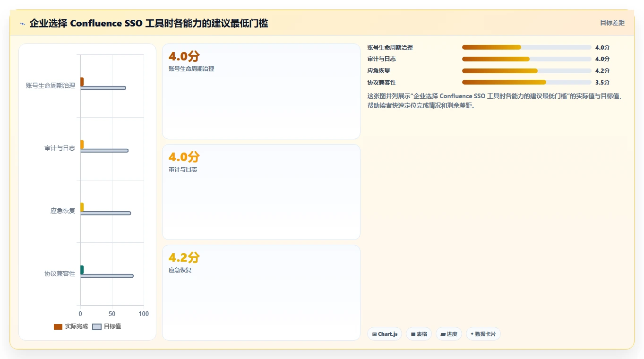This screenshot has width=644, height=359.
Task: Select the 进度 tag
Action: click(449, 334)
